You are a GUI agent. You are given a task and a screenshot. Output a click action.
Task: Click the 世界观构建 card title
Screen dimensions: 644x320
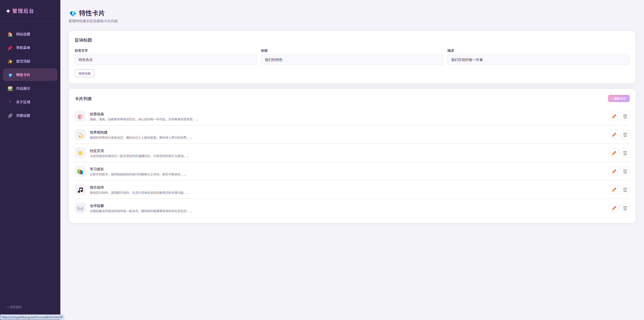pos(99,132)
